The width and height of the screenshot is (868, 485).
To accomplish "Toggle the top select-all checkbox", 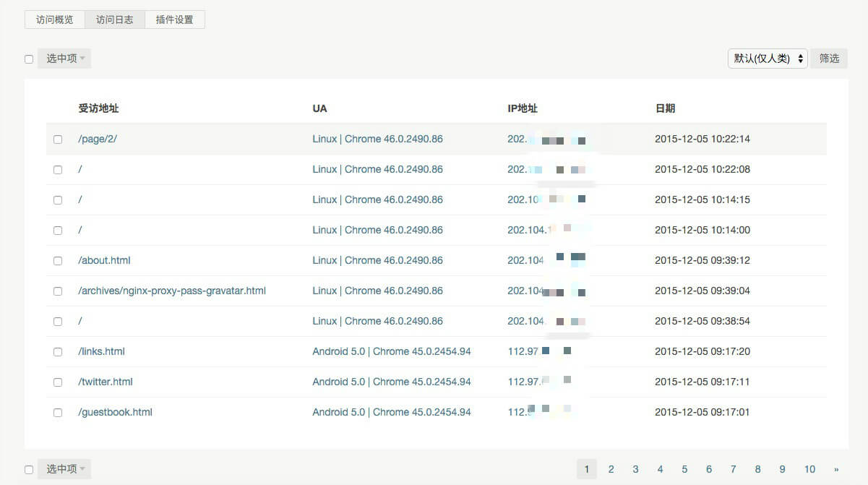I will click(x=29, y=59).
